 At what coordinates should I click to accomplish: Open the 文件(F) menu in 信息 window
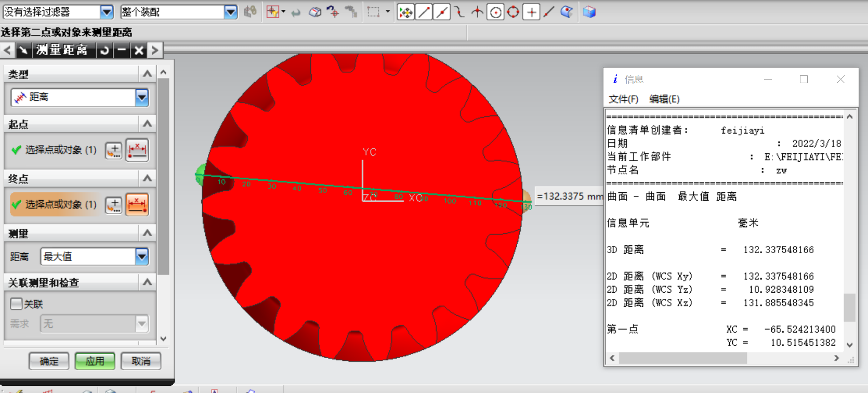[623, 99]
